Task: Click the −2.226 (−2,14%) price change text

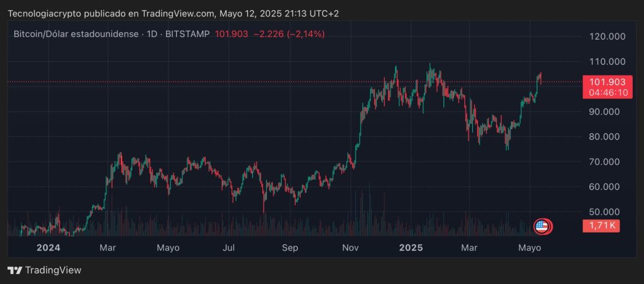Action: [x=289, y=34]
